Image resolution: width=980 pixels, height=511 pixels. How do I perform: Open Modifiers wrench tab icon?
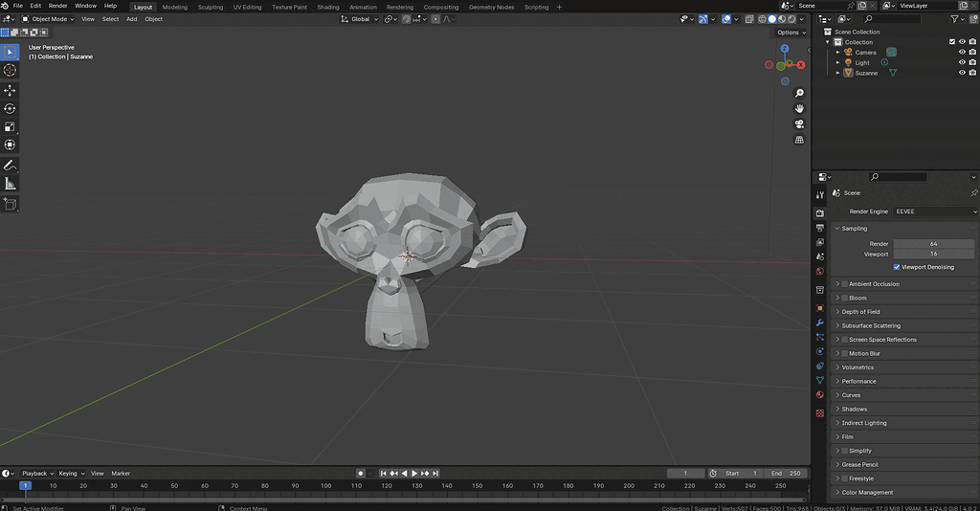point(820,322)
